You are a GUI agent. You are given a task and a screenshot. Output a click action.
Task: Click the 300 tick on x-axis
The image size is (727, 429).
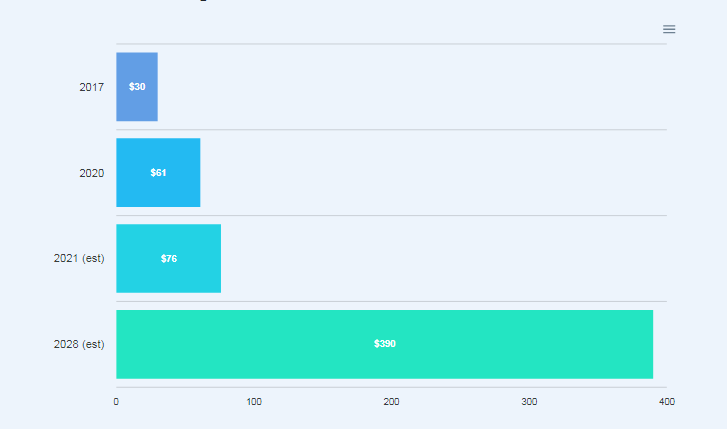529,402
